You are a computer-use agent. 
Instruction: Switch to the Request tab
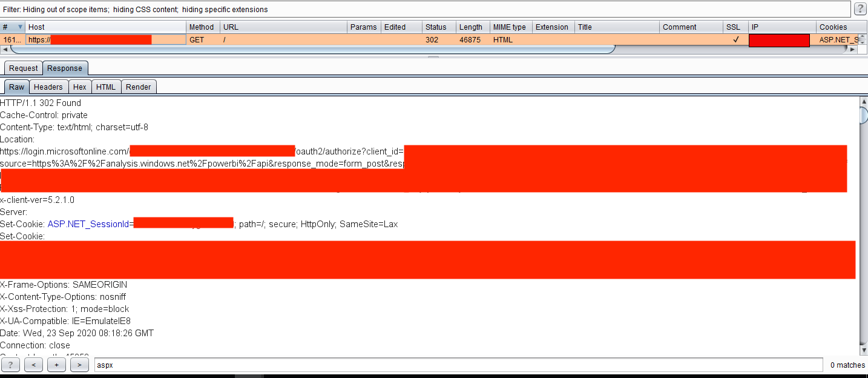click(24, 68)
